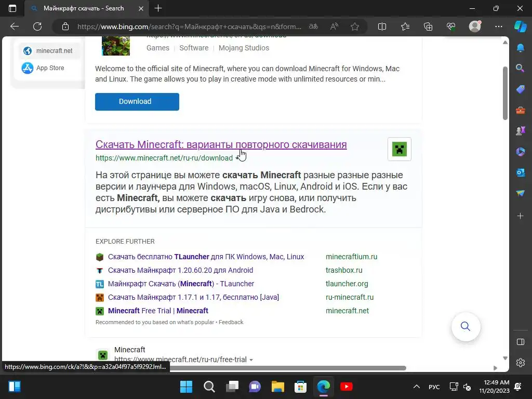Open sidebar settings gear icon

521,362
